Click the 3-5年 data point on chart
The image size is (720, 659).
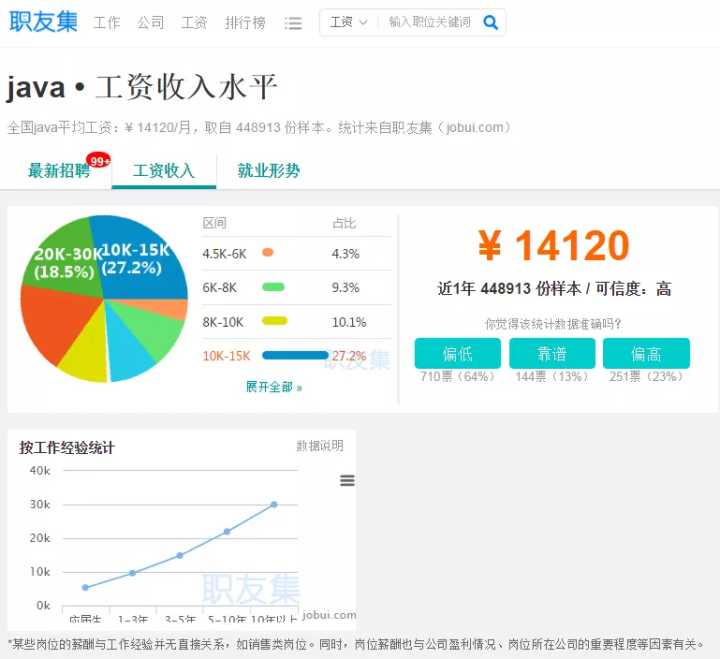coord(180,555)
